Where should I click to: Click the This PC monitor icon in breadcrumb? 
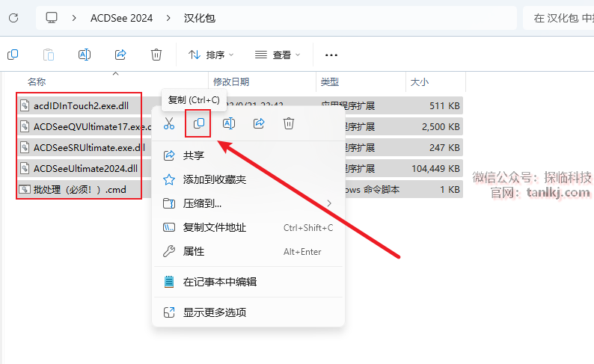(x=52, y=18)
